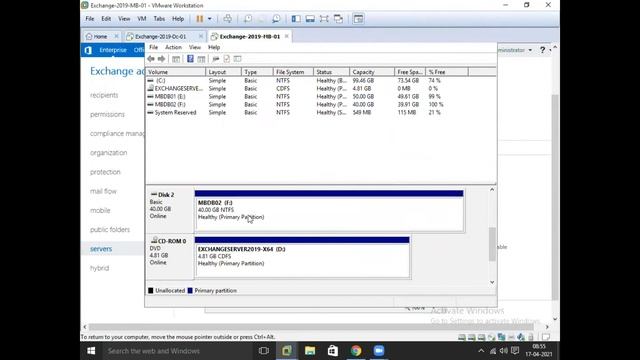Screen dimensions: 640x360
Task: Show hidden system tray icons chevron
Action: click(481, 351)
